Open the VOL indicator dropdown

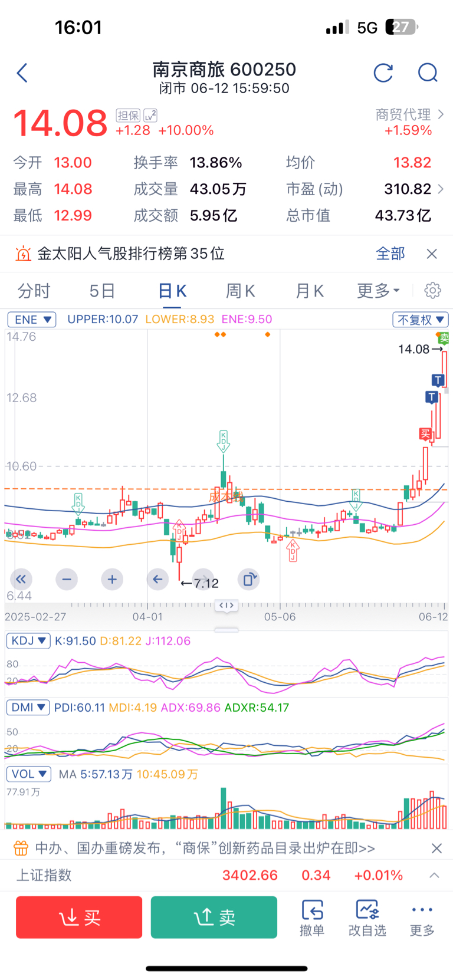pos(29,774)
